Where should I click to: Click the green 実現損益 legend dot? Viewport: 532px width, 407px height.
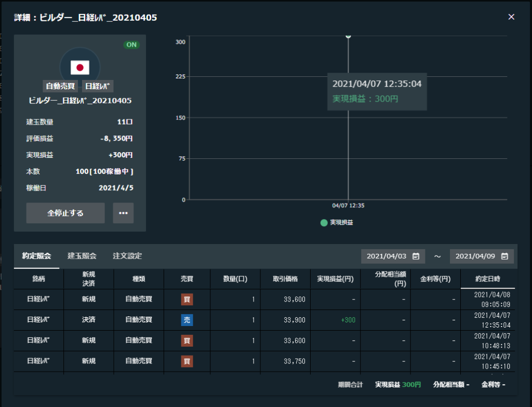pyautogui.click(x=324, y=223)
